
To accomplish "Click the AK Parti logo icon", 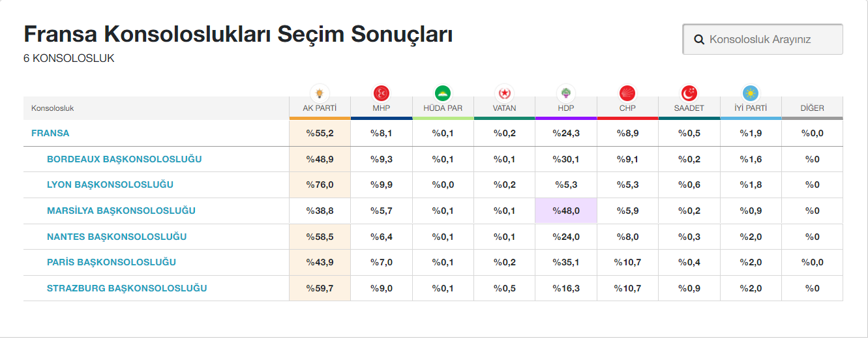I will pyautogui.click(x=320, y=93).
